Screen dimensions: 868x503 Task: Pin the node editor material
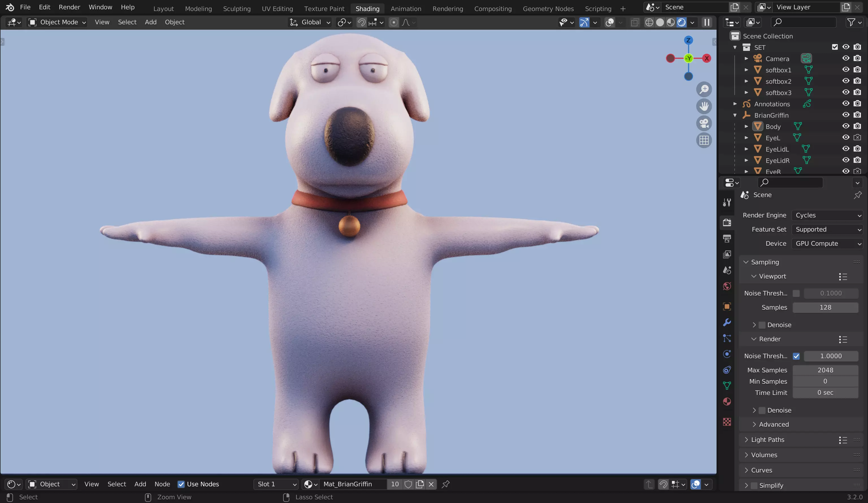[446, 484]
